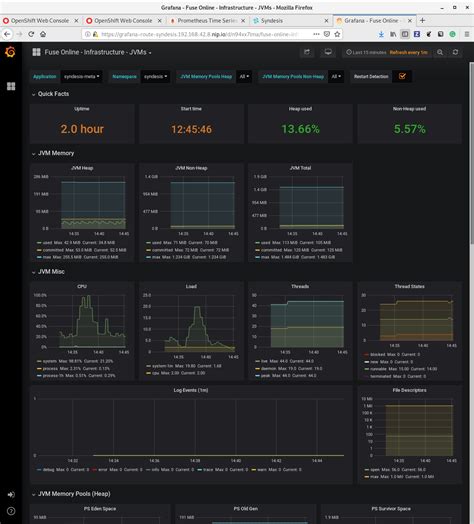Refresh the dashboard with the refresh icon
Image resolution: width=474 pixels, height=524 pixels.
(455, 52)
